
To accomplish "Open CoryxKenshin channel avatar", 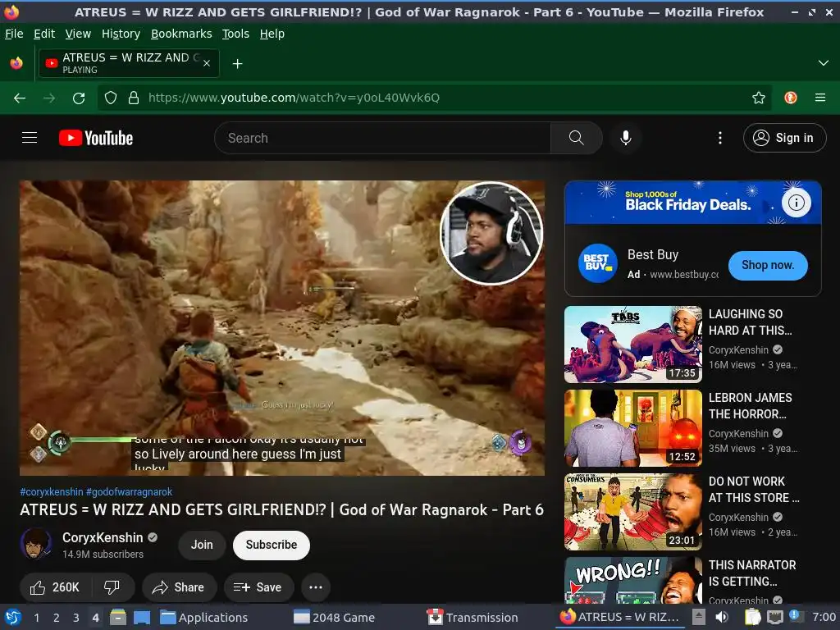I will click(36, 544).
